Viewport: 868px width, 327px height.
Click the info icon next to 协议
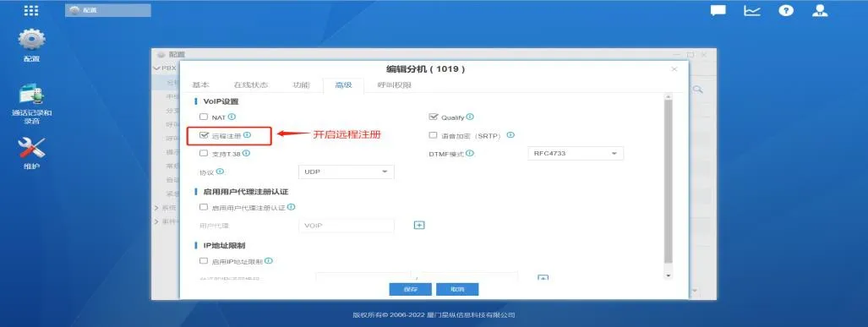coord(220,172)
